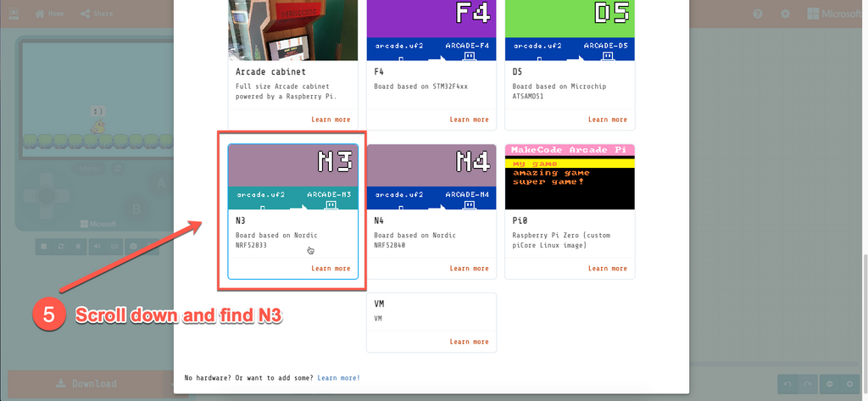This screenshot has width=868, height=401.
Task: Click Learn more under Arcade cabinet
Action: pyautogui.click(x=331, y=120)
